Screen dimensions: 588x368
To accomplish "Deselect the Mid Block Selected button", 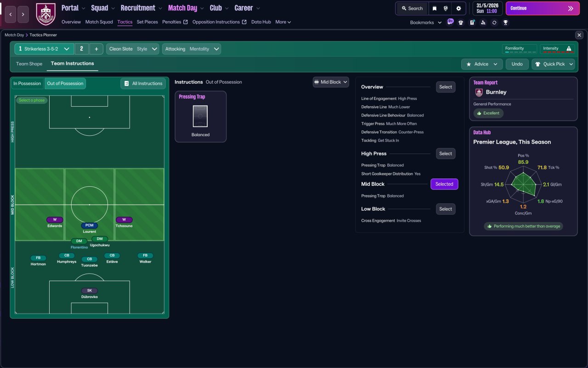I will [x=444, y=184].
